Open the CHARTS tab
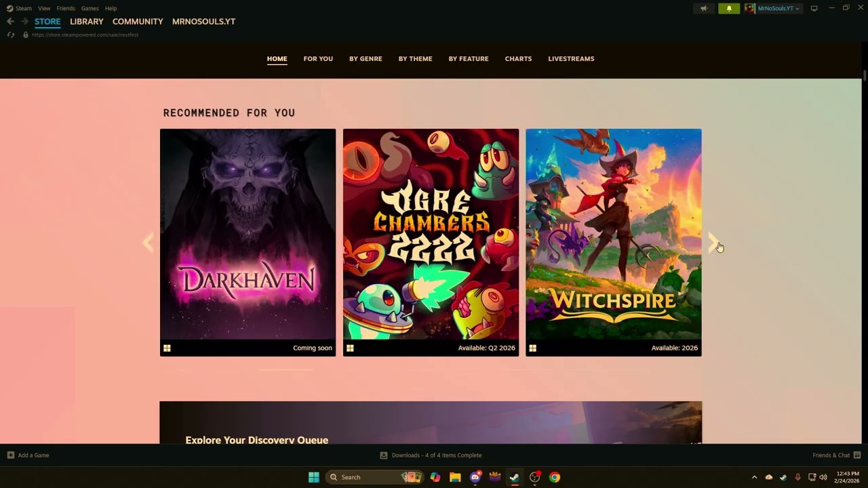Viewport: 868px width, 488px height. click(x=518, y=59)
